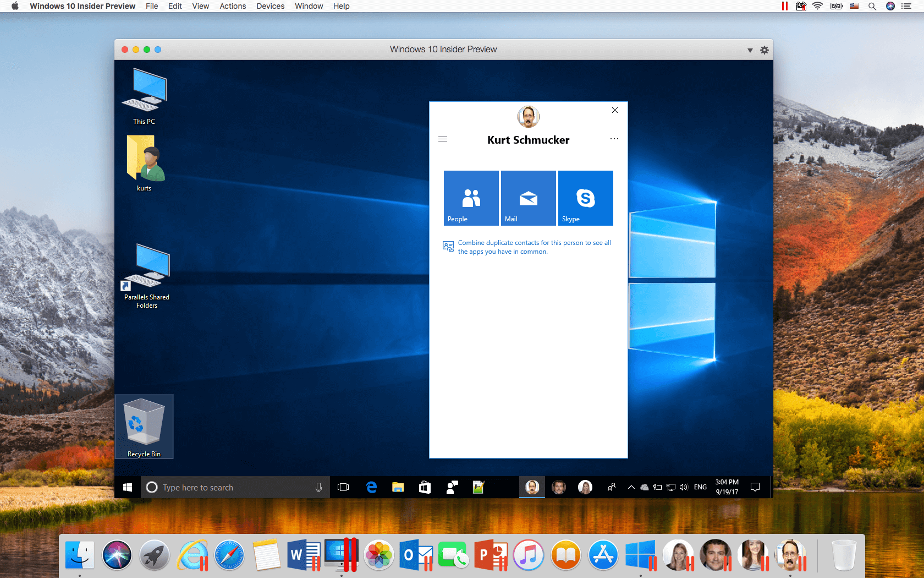Open the Windows Action Center notifications
The width and height of the screenshot is (924, 578).
(x=755, y=487)
